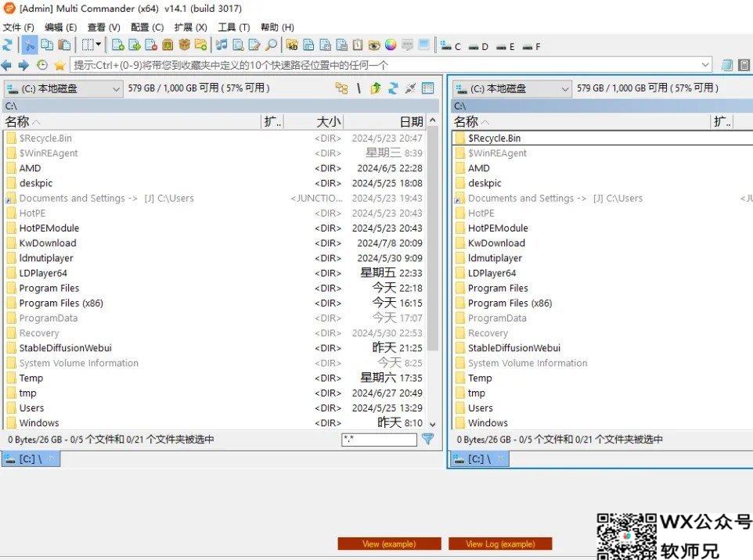Click the Copy icon in the toolbar
This screenshot has height=560, width=753.
point(47,45)
